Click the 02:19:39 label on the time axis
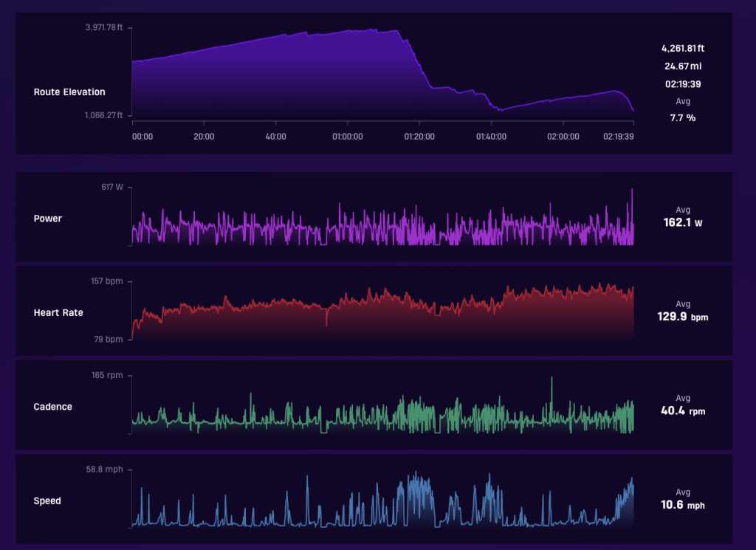Viewport: 756px width, 550px height. [619, 137]
